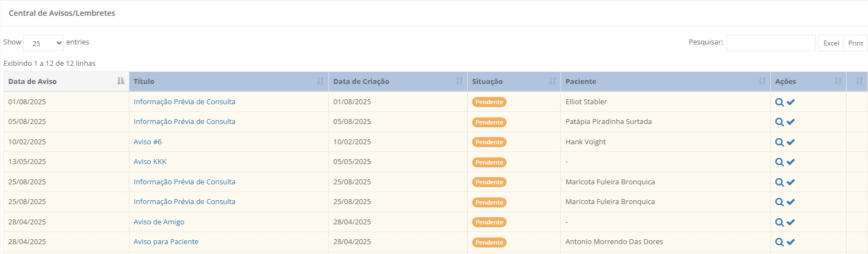868x254 pixels.
Task: Click the Pesquisar search field
Action: (x=770, y=42)
